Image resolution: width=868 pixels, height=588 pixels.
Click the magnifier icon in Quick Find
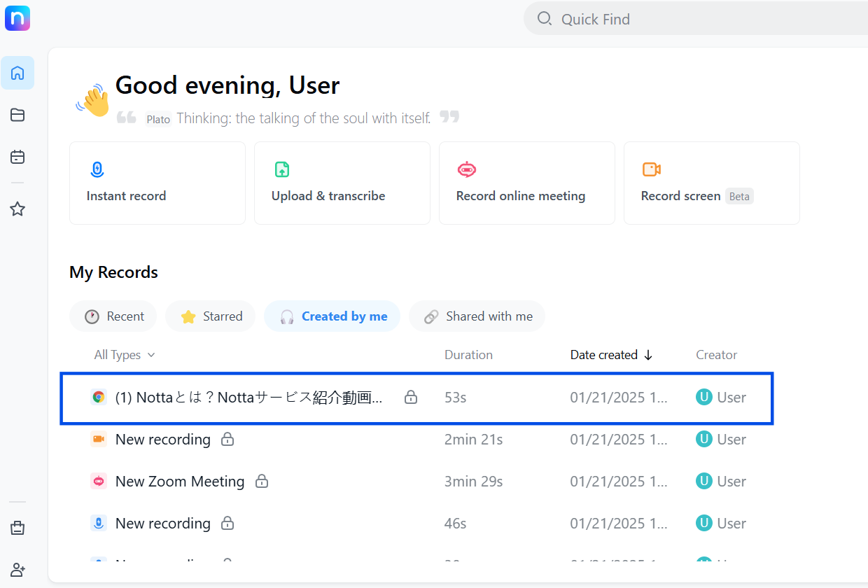tap(545, 19)
